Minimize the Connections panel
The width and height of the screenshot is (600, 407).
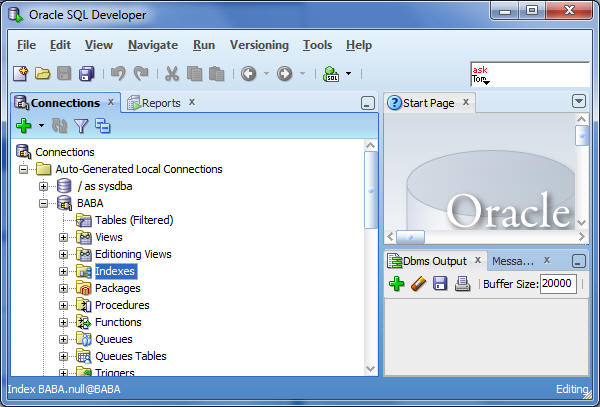(x=368, y=103)
